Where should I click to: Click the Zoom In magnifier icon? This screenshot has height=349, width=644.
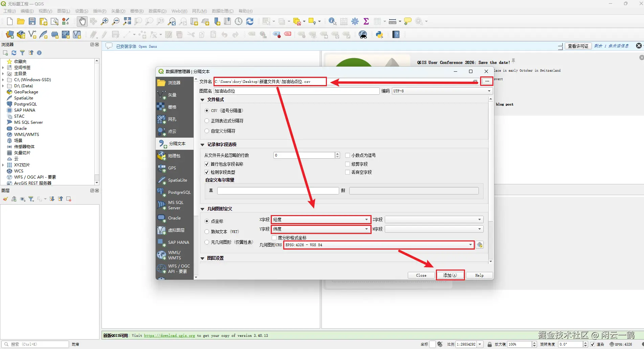pyautogui.click(x=105, y=21)
